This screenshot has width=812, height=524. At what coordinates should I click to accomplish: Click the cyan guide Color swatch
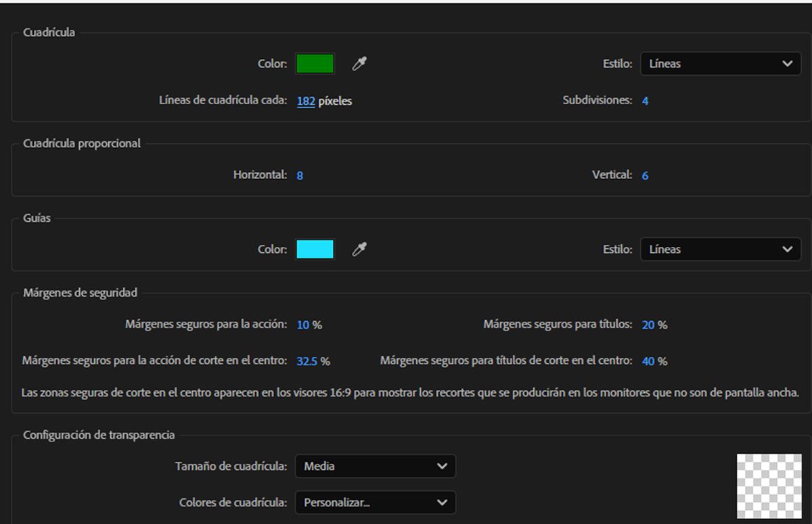(x=315, y=249)
